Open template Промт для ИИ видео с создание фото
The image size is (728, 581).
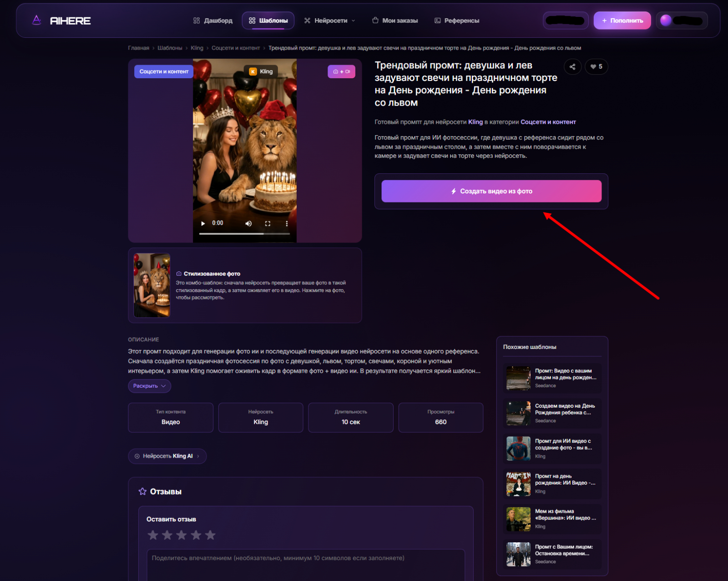pyautogui.click(x=552, y=449)
